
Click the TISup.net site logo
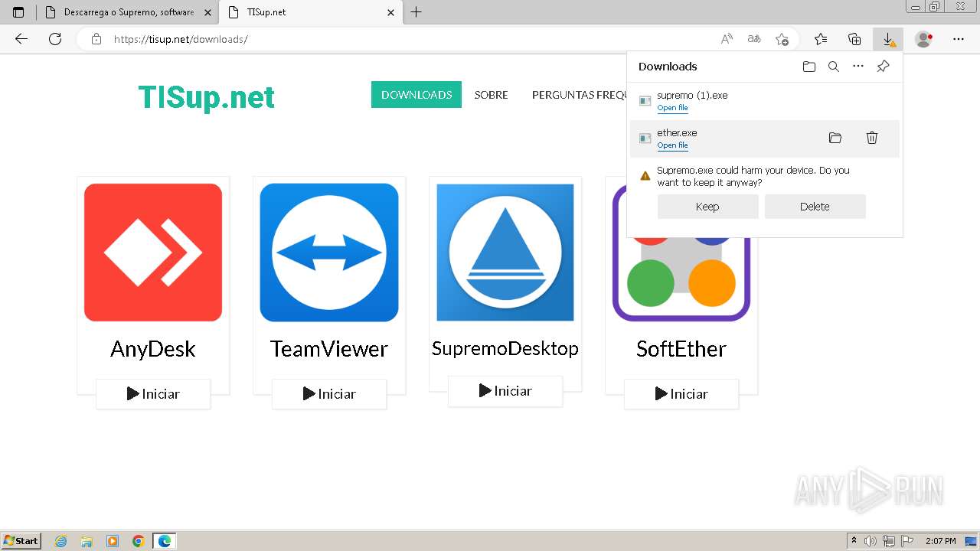point(206,97)
